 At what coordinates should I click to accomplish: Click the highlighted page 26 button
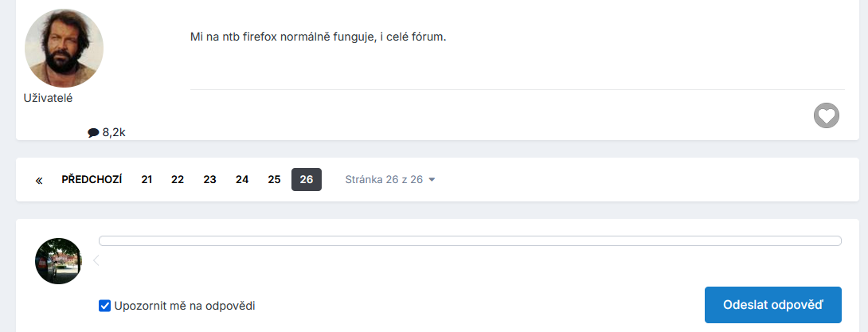(x=307, y=180)
